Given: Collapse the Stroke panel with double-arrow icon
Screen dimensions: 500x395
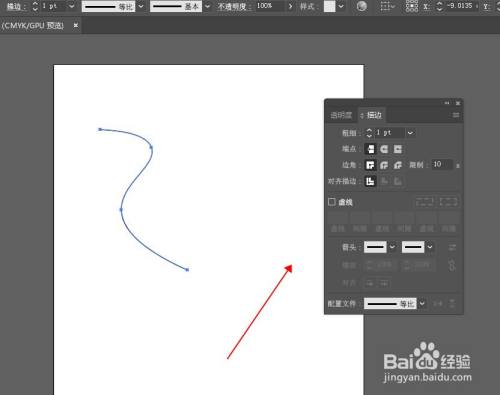Looking at the screenshot, I should (447, 103).
